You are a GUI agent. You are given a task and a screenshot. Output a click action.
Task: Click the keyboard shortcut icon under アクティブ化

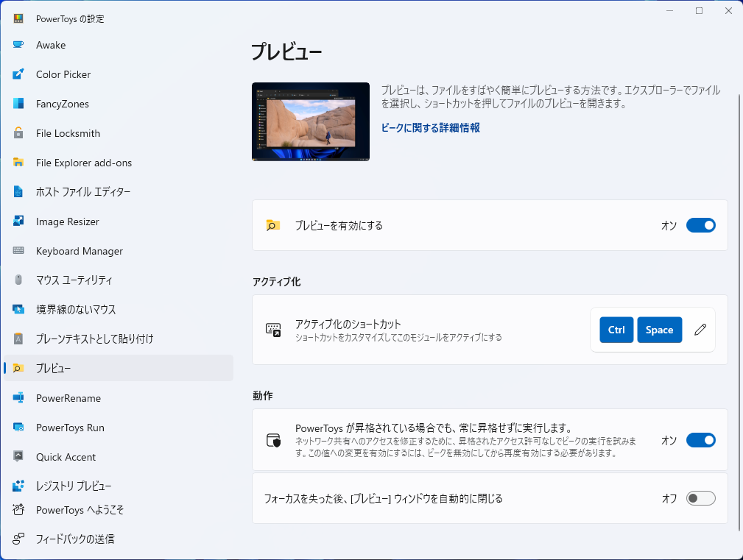pyautogui.click(x=274, y=330)
